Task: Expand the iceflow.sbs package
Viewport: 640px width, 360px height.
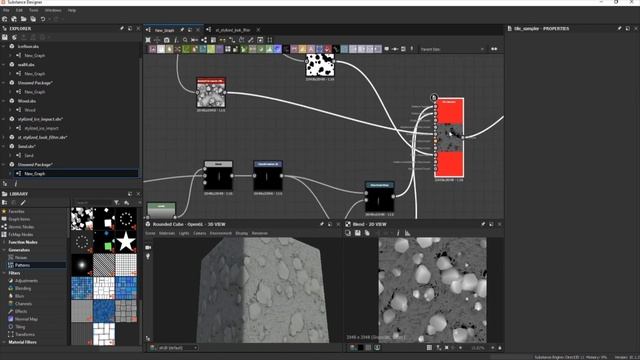Action: click(x=4, y=47)
